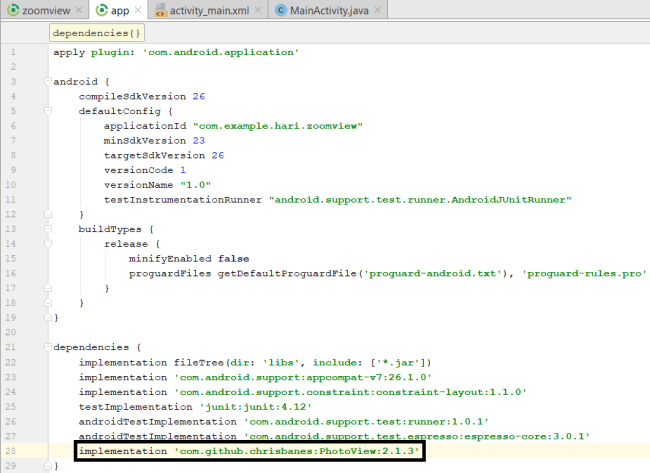Image resolution: width=650 pixels, height=473 pixels.
Task: Click line number 1 in gutter
Action: pos(13,52)
